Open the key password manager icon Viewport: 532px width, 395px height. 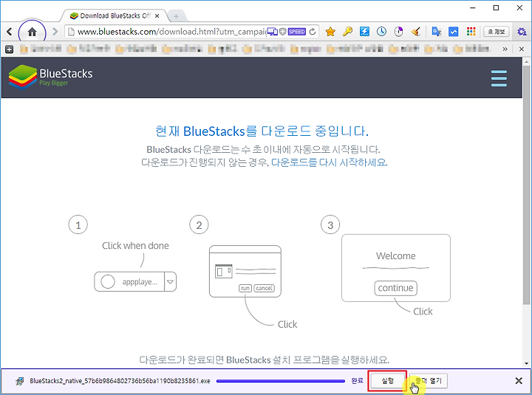pos(347,32)
